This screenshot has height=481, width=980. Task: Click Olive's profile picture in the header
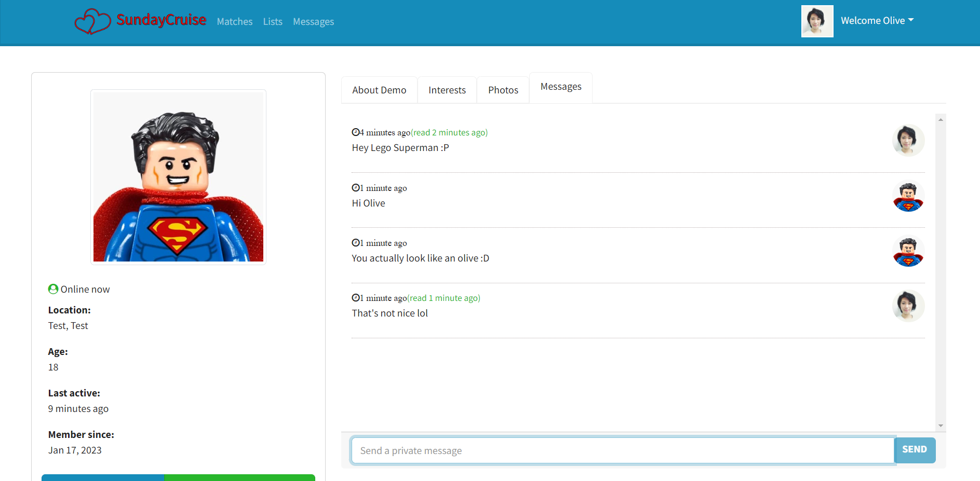(817, 21)
